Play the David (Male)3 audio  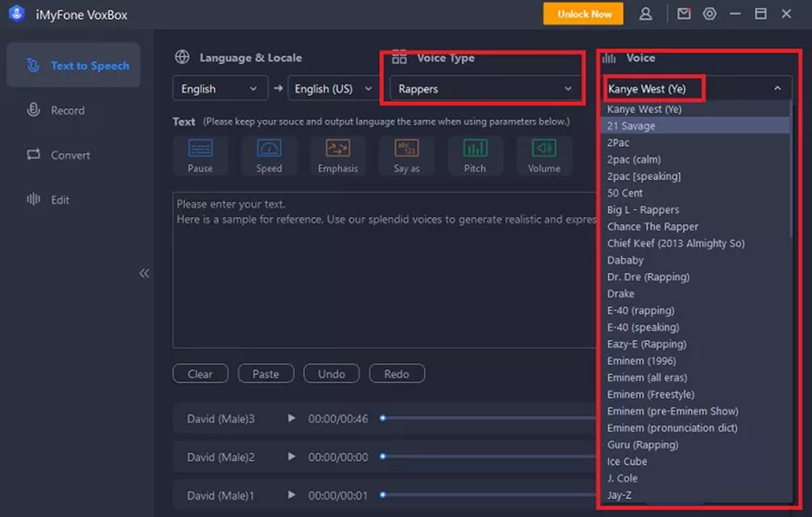click(x=292, y=418)
